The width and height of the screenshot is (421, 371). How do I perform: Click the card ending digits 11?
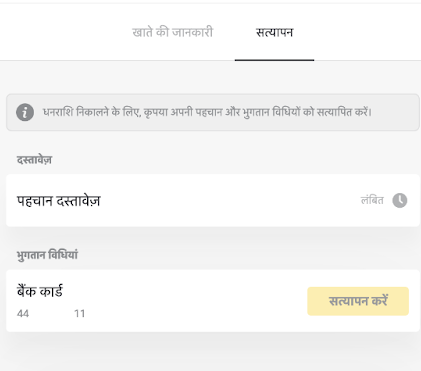79,314
